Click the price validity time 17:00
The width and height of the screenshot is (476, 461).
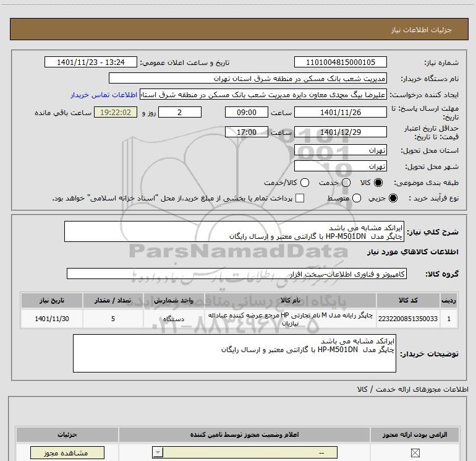[x=247, y=132]
